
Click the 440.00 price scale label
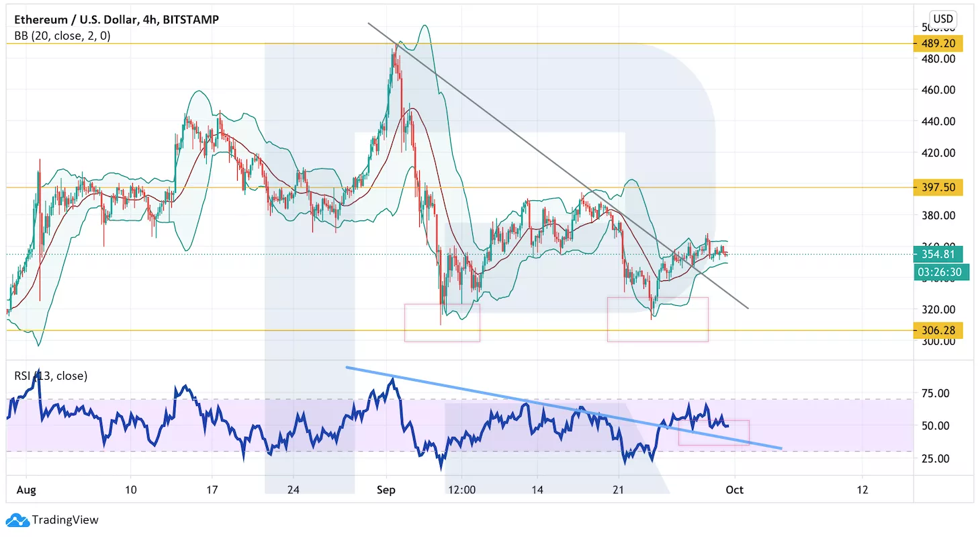click(x=939, y=122)
